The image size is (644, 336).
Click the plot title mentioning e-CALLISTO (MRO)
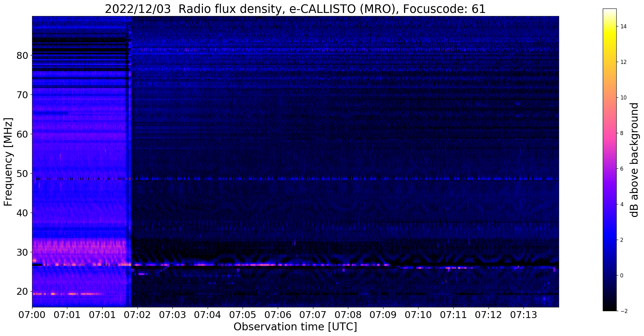[x=295, y=9]
